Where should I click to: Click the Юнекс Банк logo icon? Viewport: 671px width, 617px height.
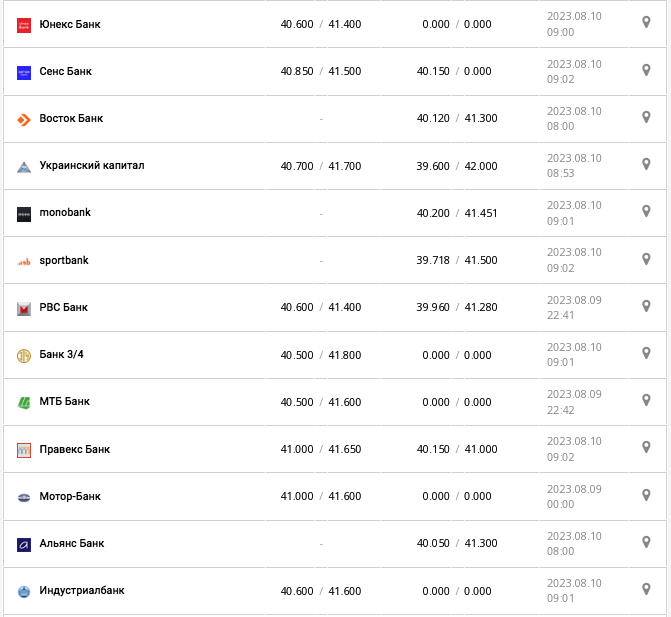pyautogui.click(x=24, y=24)
